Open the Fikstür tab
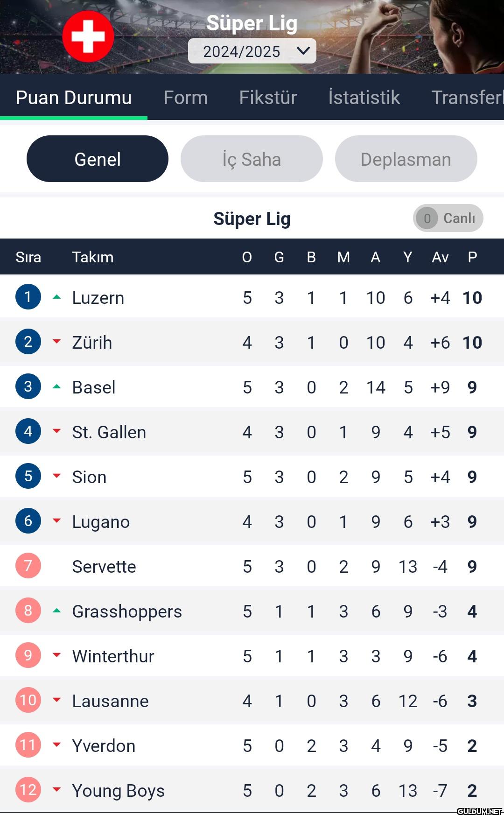 point(268,98)
